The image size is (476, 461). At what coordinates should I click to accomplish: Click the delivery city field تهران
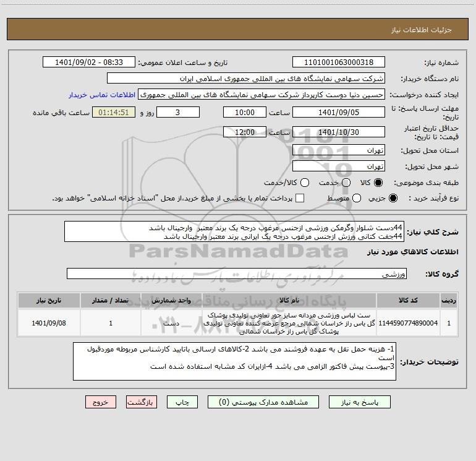339,166
